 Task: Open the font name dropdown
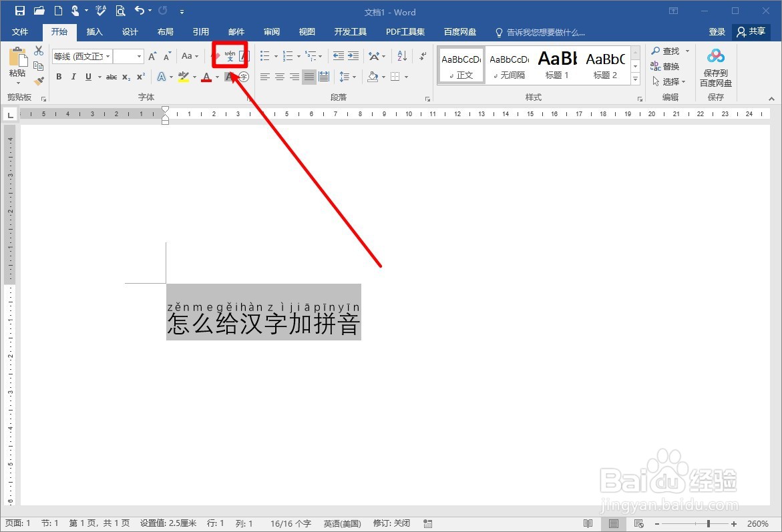point(107,56)
